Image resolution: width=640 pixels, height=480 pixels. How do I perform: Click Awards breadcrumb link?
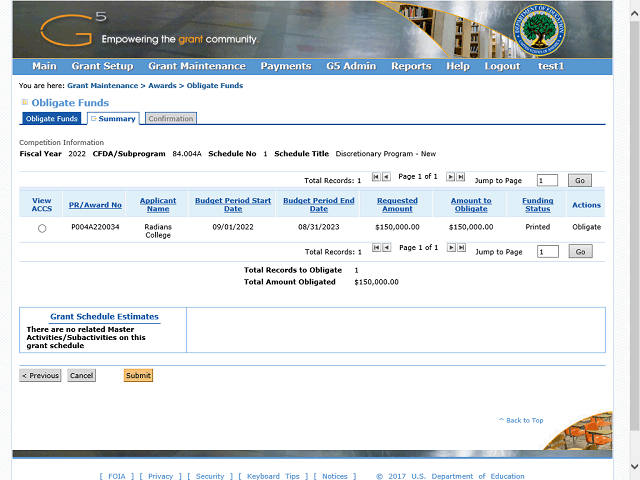162,86
